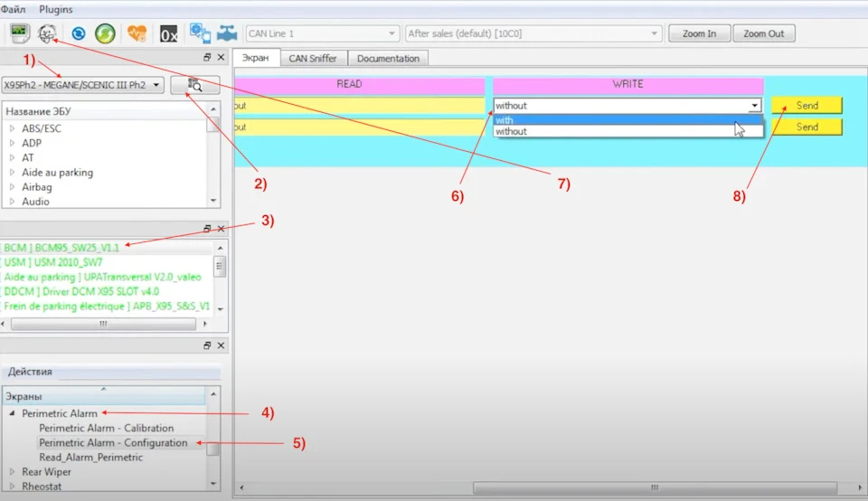Choose 'without' in the open dropdown list
The image size is (868, 501).
[x=627, y=131]
